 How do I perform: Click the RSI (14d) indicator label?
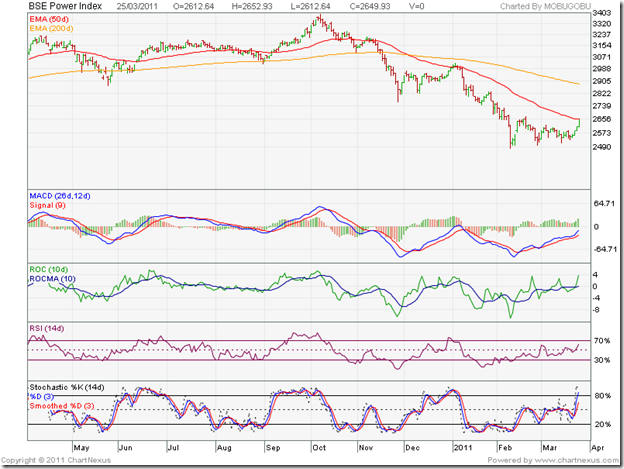click(47, 328)
